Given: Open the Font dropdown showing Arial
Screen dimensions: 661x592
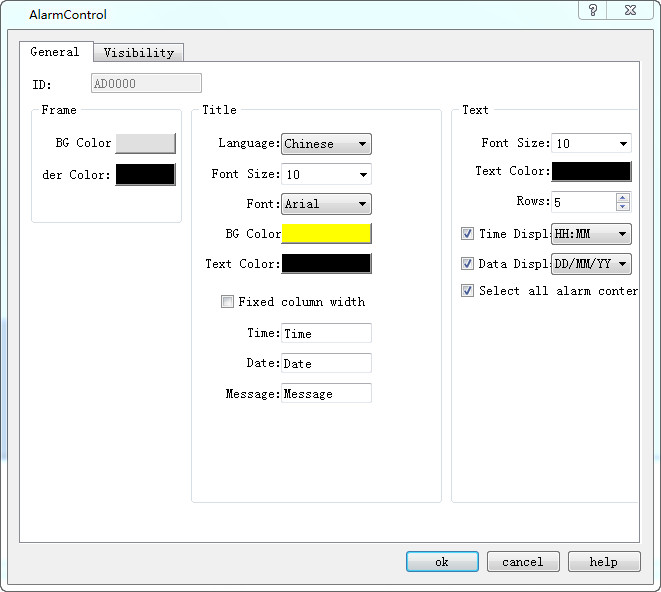Looking at the screenshot, I should coord(326,204).
